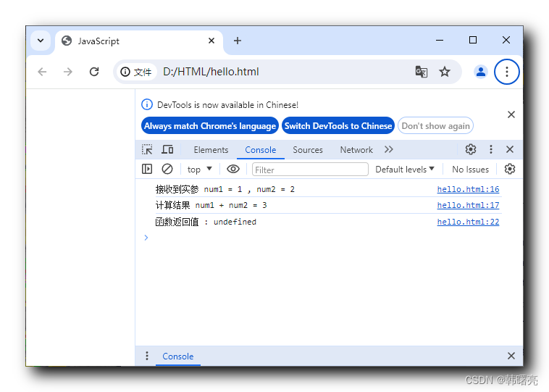Viewport: 549px width, 392px height.
Task: Close the JavaScript tab
Action: (x=211, y=41)
